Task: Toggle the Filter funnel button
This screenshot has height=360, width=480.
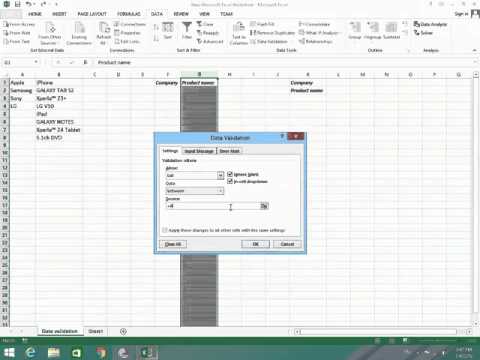Action: [x=187, y=31]
